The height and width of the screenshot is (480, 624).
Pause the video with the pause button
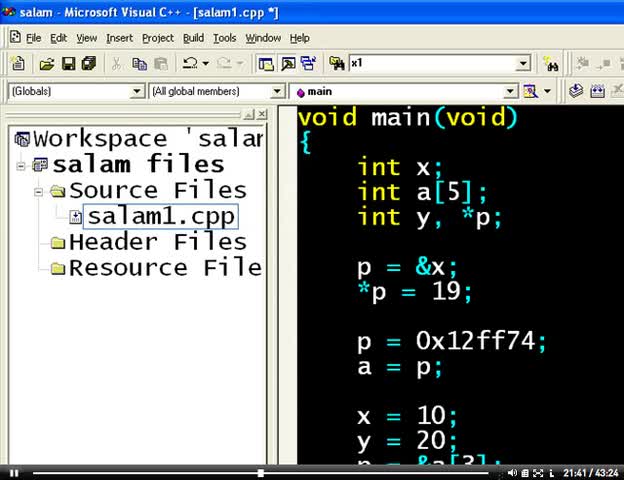(14, 473)
